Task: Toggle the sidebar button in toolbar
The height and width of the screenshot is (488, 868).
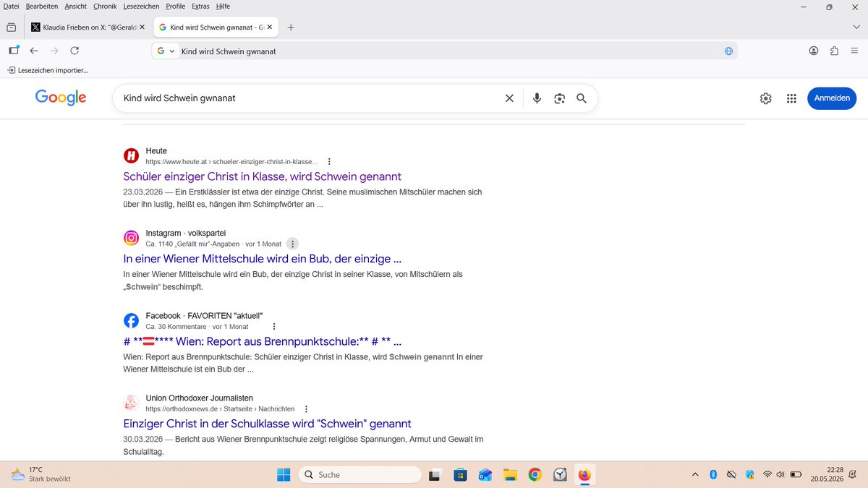Action: tap(14, 51)
